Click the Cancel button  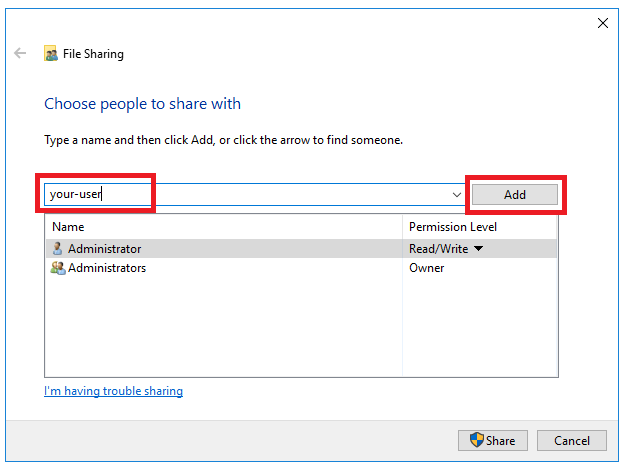(x=571, y=441)
